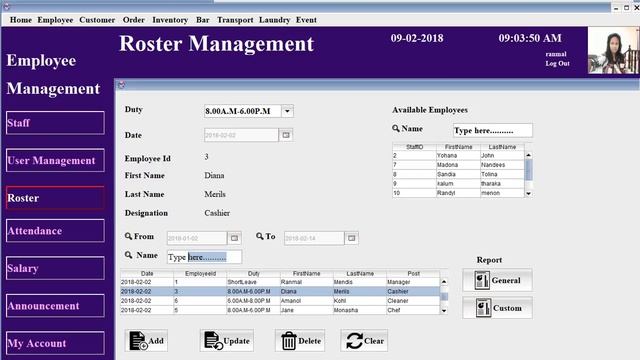
Task: Click the inner window icon above Duty
Action: point(121,85)
